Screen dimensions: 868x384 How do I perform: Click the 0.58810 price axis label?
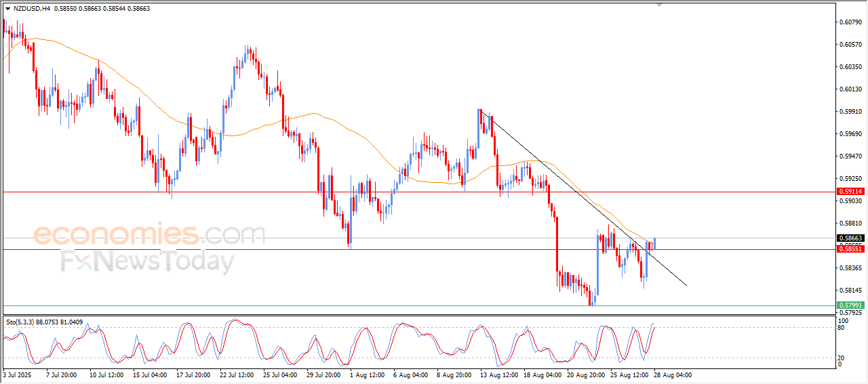tap(851, 223)
